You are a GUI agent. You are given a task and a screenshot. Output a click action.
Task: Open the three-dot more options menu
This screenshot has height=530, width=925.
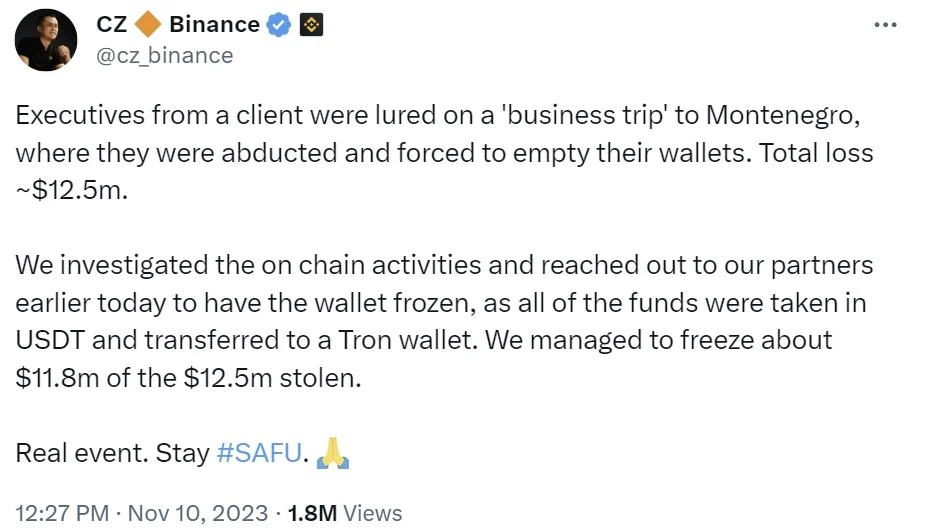885,25
